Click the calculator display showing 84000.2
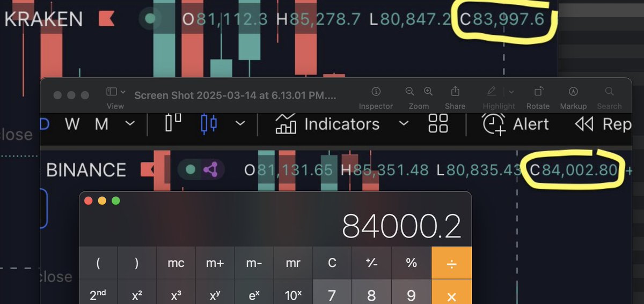This screenshot has height=304, width=644. click(401, 226)
